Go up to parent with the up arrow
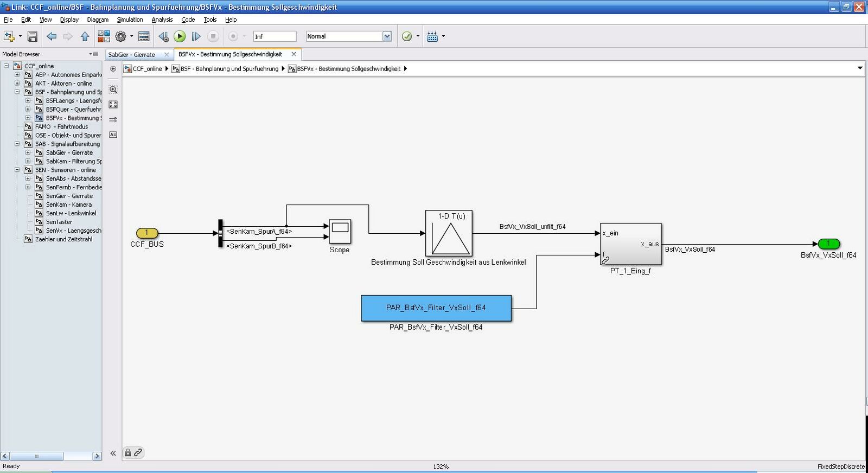Screen dimensions: 868x473 pos(85,36)
